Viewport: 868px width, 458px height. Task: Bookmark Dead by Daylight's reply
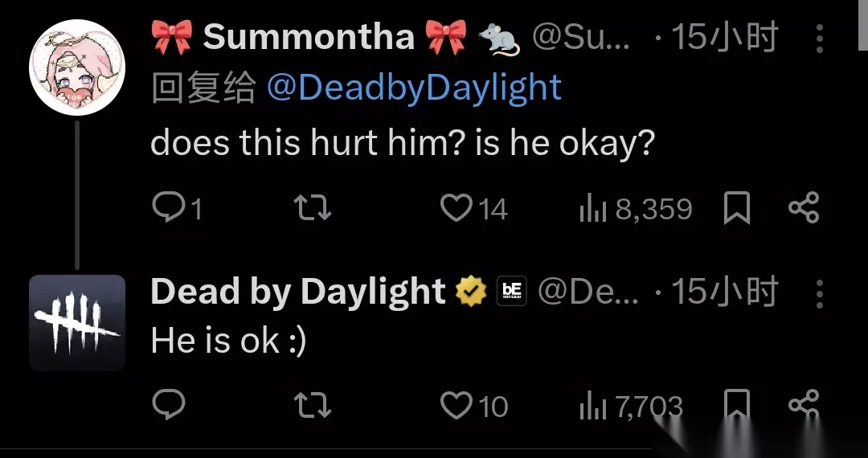[737, 404]
